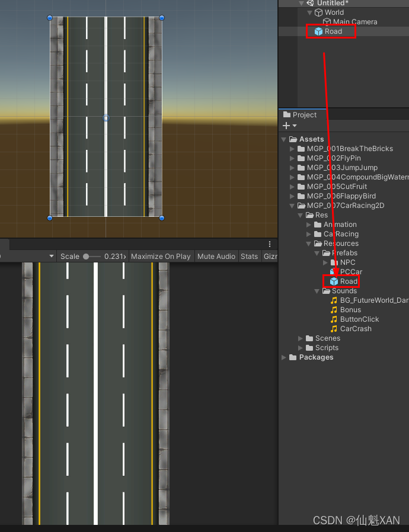Select the Bonus audio clip icon

(x=334, y=310)
